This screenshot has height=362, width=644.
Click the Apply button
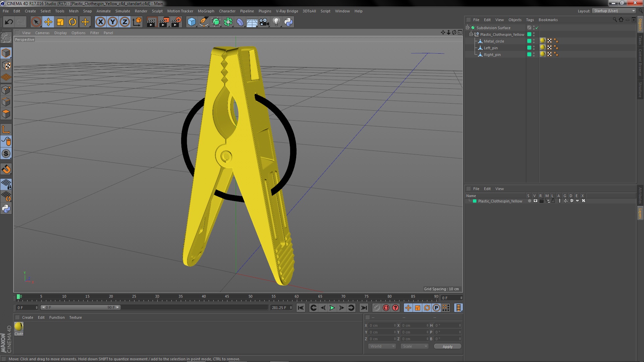tap(447, 346)
